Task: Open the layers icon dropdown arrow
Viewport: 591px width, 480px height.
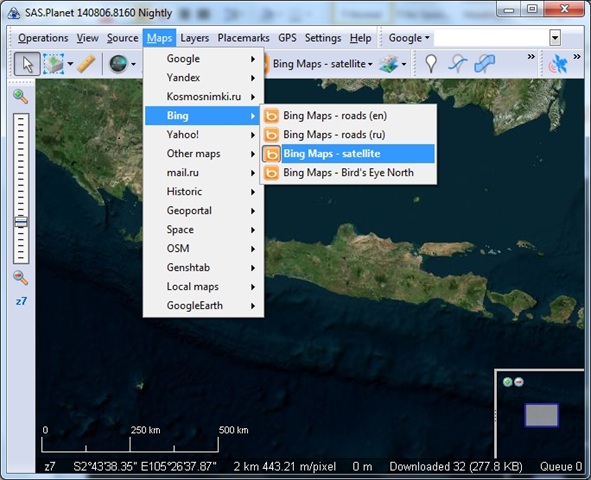Action: pos(404,64)
